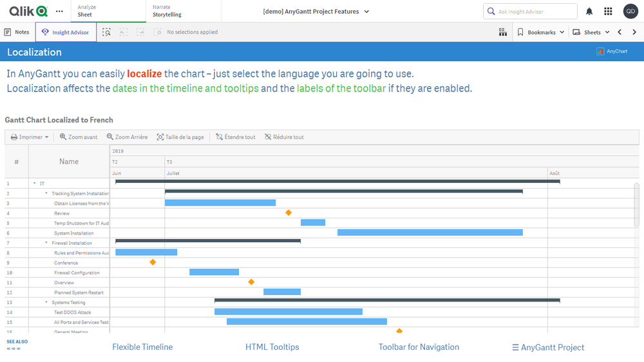Click the Zoom Arrière toolbar button

[x=127, y=137]
